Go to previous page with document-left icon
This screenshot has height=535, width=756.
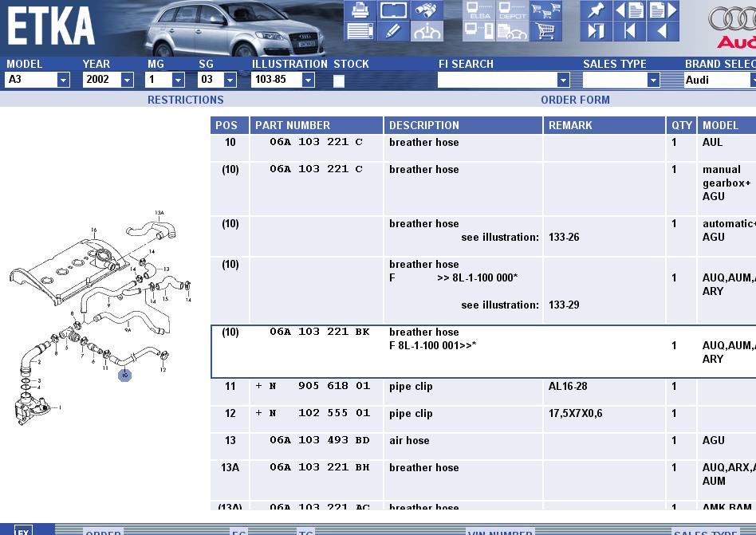click(x=629, y=10)
